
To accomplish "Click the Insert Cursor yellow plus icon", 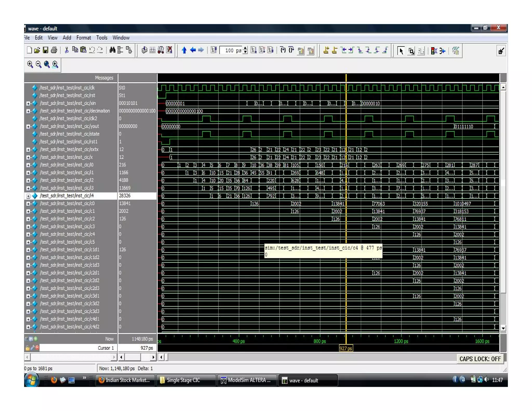I will tap(326, 50).
